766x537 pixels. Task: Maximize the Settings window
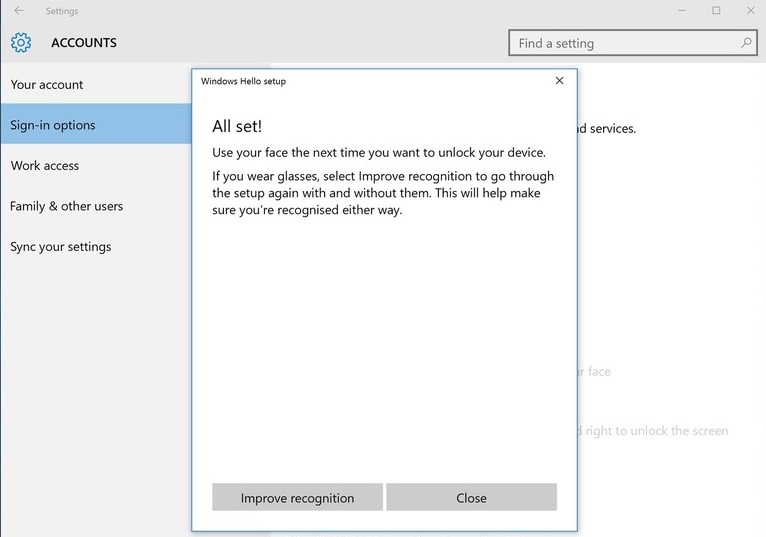tap(716, 10)
